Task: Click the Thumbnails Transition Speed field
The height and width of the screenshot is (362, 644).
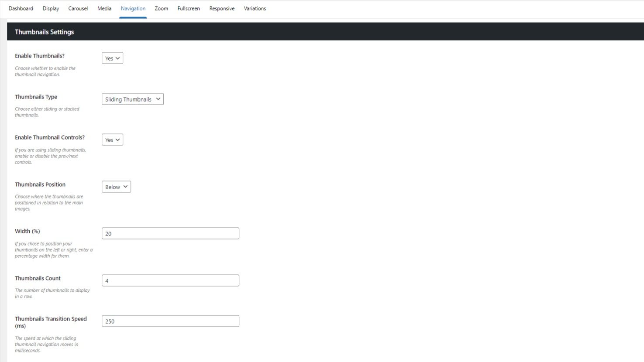Action: click(170, 321)
